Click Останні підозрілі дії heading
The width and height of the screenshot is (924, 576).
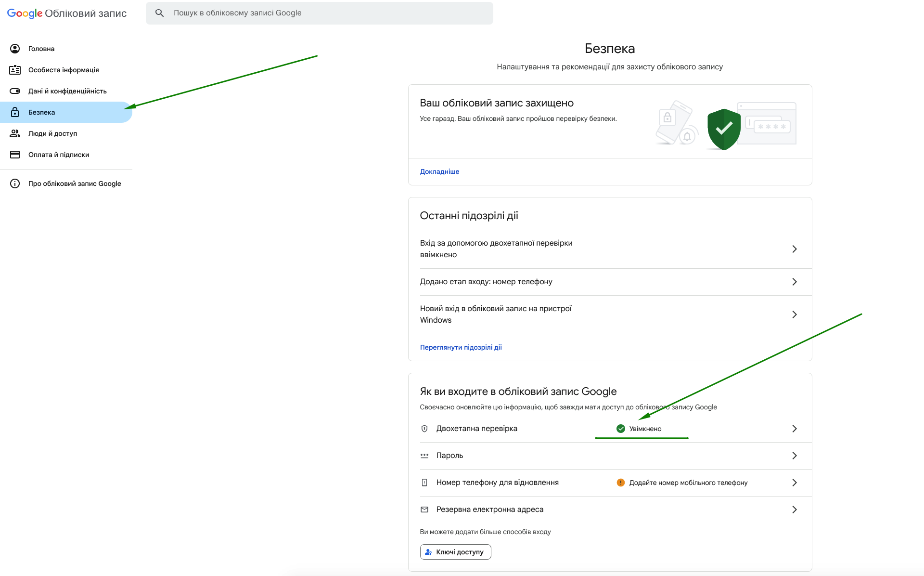point(469,216)
